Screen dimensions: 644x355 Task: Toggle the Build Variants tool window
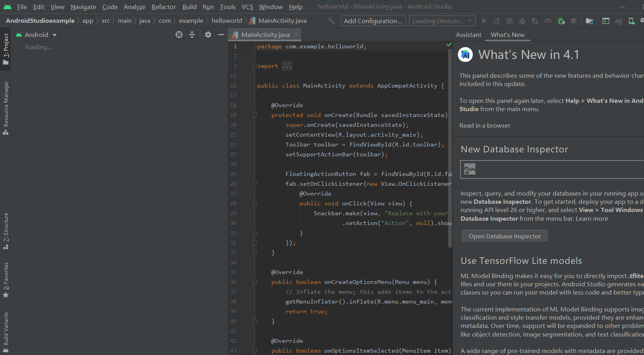click(5, 332)
